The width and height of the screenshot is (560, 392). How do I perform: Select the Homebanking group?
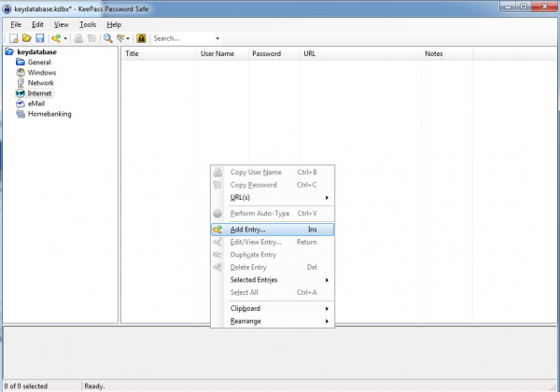(x=49, y=114)
